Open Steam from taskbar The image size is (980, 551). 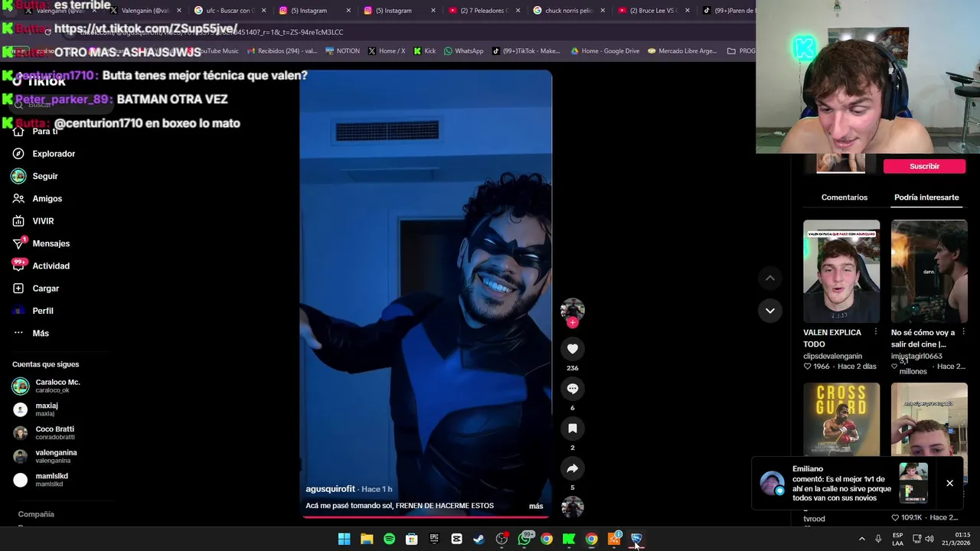pos(479,539)
